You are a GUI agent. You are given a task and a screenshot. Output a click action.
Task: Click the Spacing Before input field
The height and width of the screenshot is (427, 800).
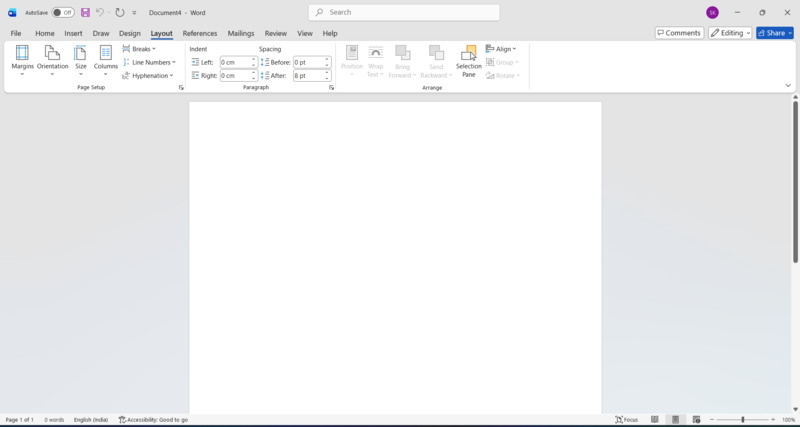coord(309,62)
